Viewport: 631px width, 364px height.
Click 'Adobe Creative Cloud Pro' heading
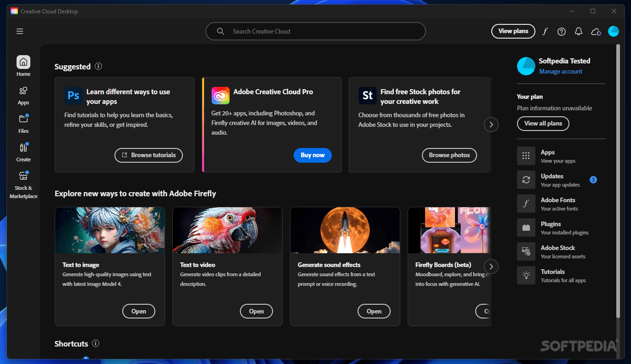pyautogui.click(x=273, y=92)
